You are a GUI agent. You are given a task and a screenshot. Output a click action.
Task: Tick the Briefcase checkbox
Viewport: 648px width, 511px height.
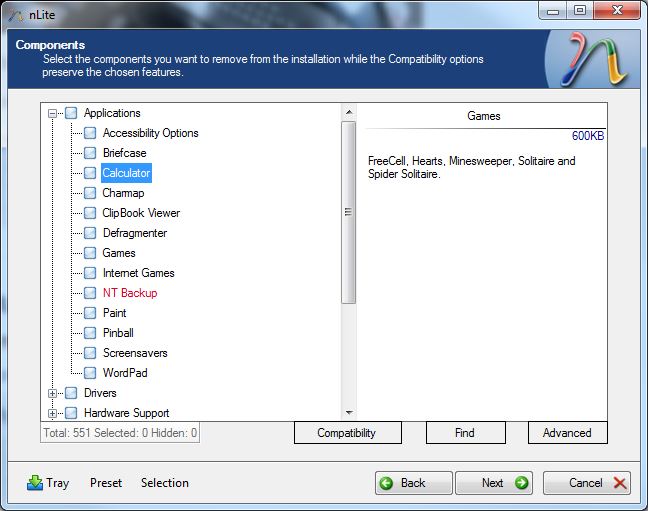(90, 153)
